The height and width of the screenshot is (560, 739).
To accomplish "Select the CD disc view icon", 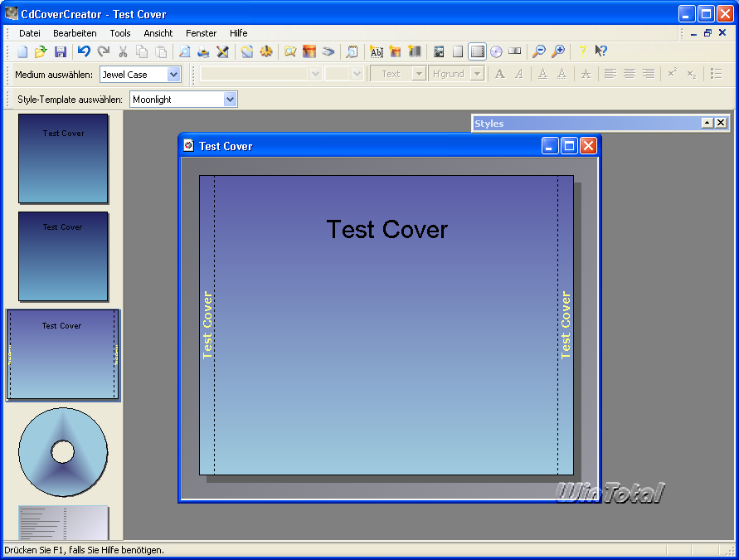I will tap(496, 51).
